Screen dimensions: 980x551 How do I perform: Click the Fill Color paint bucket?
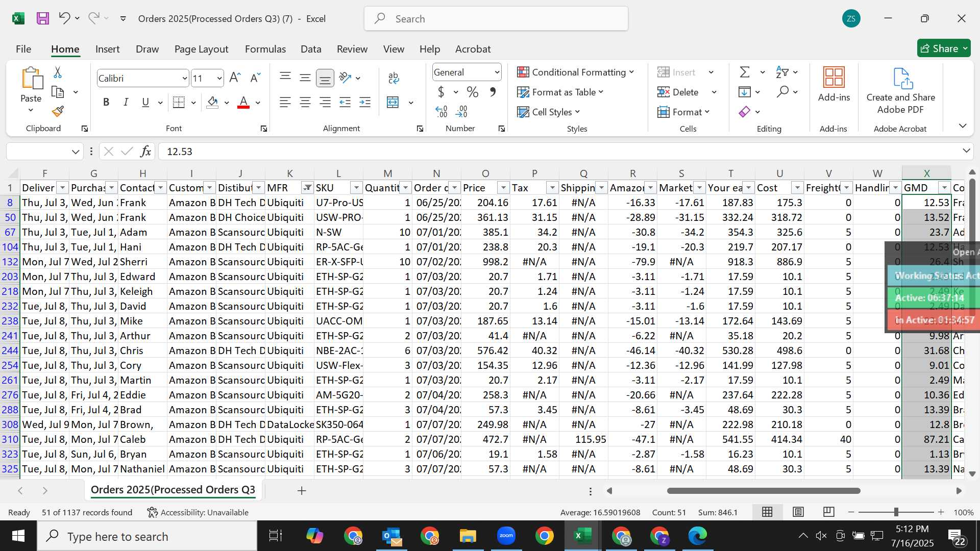[213, 102]
